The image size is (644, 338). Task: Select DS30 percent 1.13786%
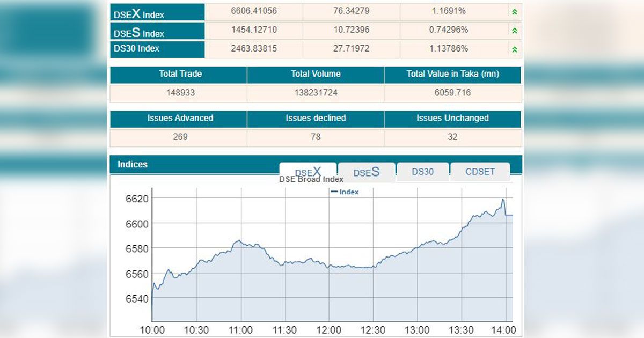tap(448, 48)
